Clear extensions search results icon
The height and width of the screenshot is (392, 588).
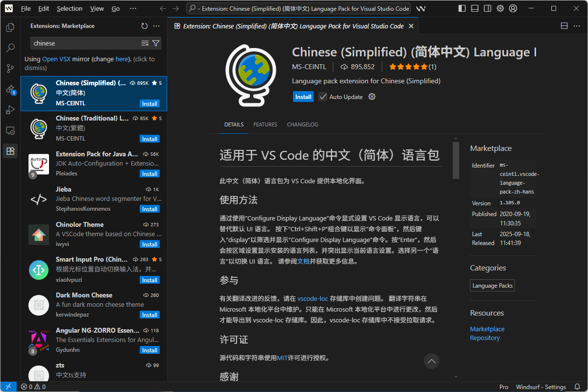[145, 43]
